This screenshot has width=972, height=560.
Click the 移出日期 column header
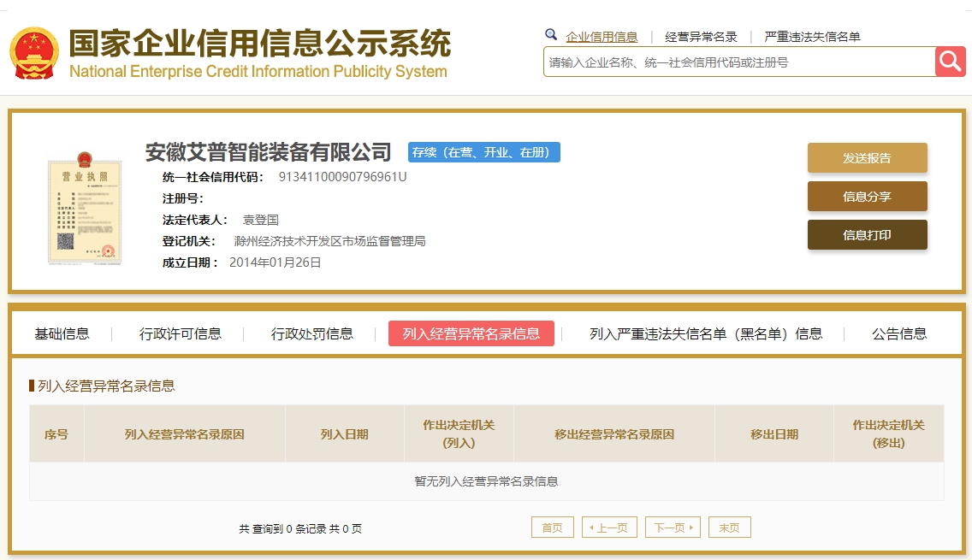pyautogui.click(x=774, y=433)
